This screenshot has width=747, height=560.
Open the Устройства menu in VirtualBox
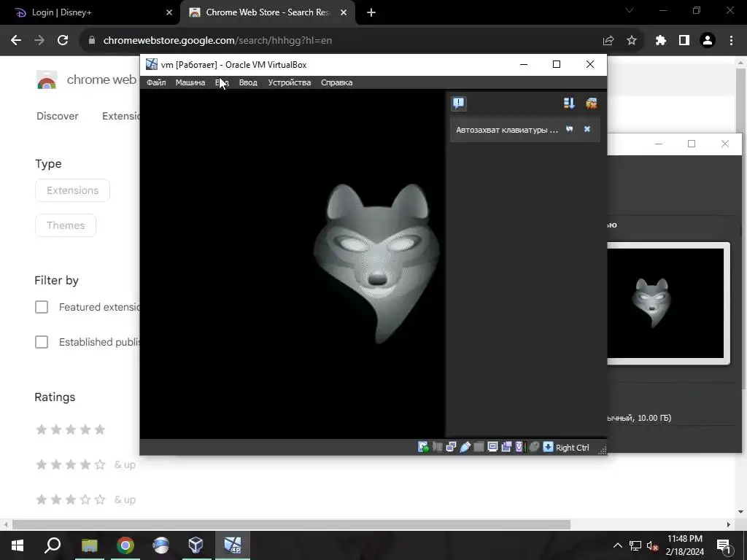(289, 82)
